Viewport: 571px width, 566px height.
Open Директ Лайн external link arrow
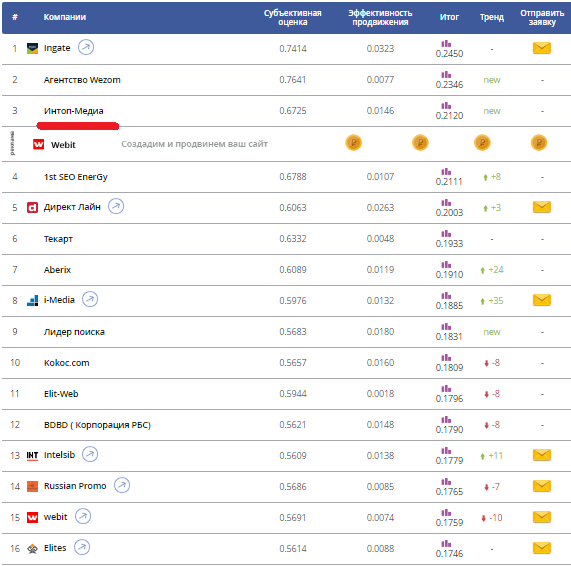pyautogui.click(x=116, y=206)
